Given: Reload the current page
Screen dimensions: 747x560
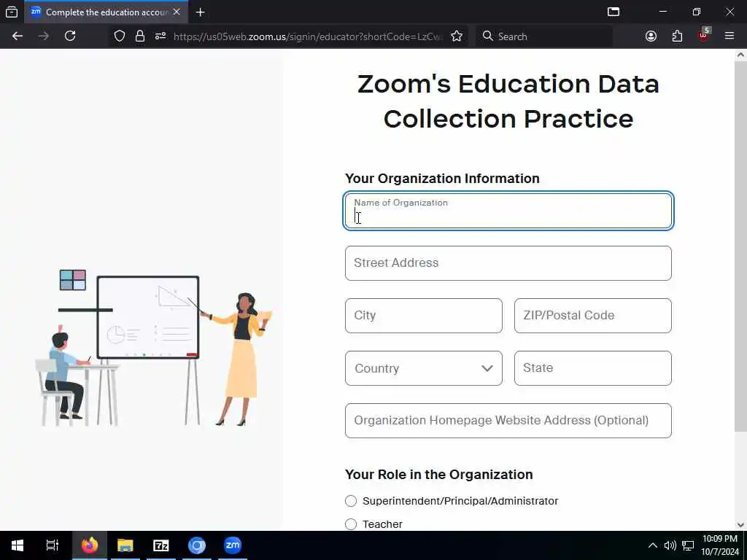Looking at the screenshot, I should coord(70,36).
